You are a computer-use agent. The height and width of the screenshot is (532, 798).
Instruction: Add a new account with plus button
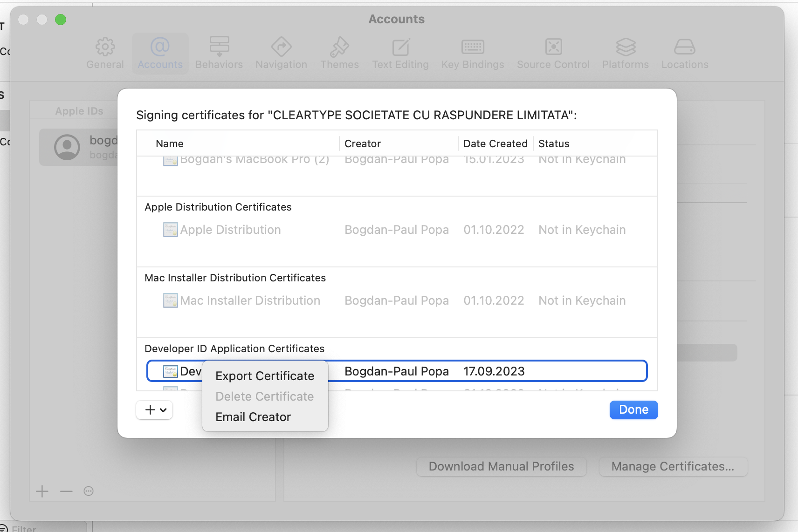pyautogui.click(x=42, y=491)
